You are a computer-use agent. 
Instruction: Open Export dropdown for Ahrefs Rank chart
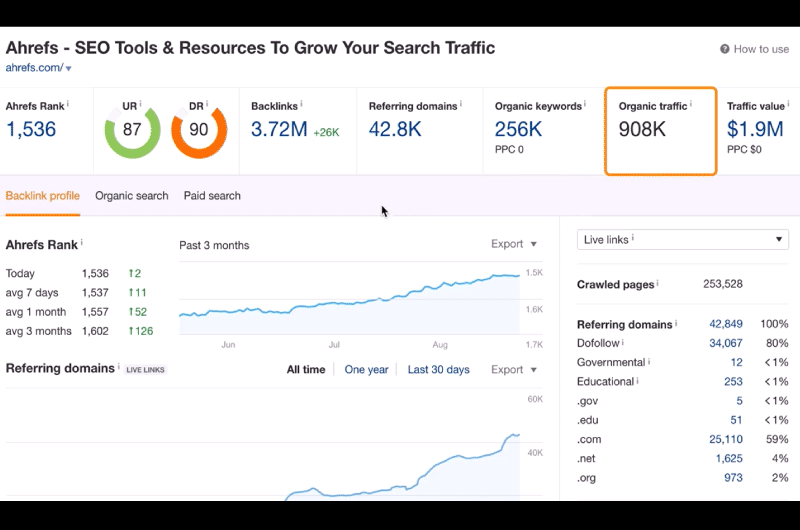[514, 244]
